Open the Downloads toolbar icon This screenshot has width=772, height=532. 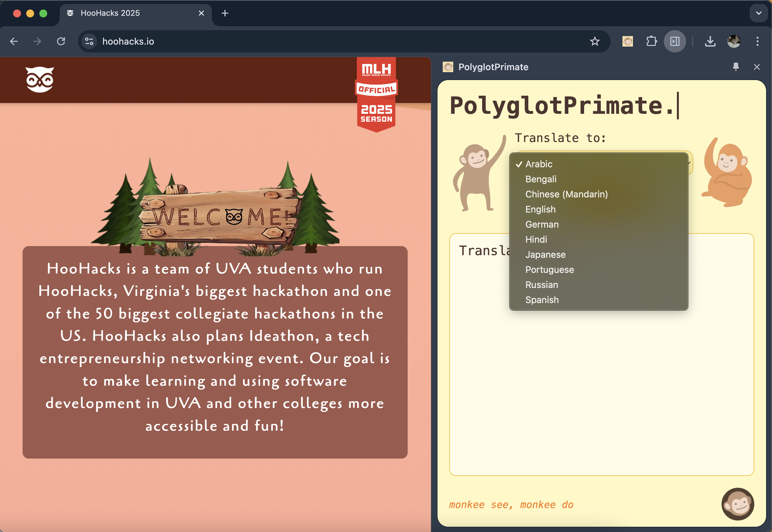click(x=710, y=41)
